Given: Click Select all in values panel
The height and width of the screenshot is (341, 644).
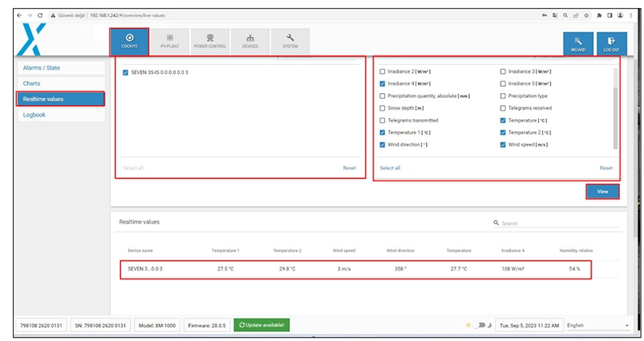Looking at the screenshot, I should (x=390, y=168).
